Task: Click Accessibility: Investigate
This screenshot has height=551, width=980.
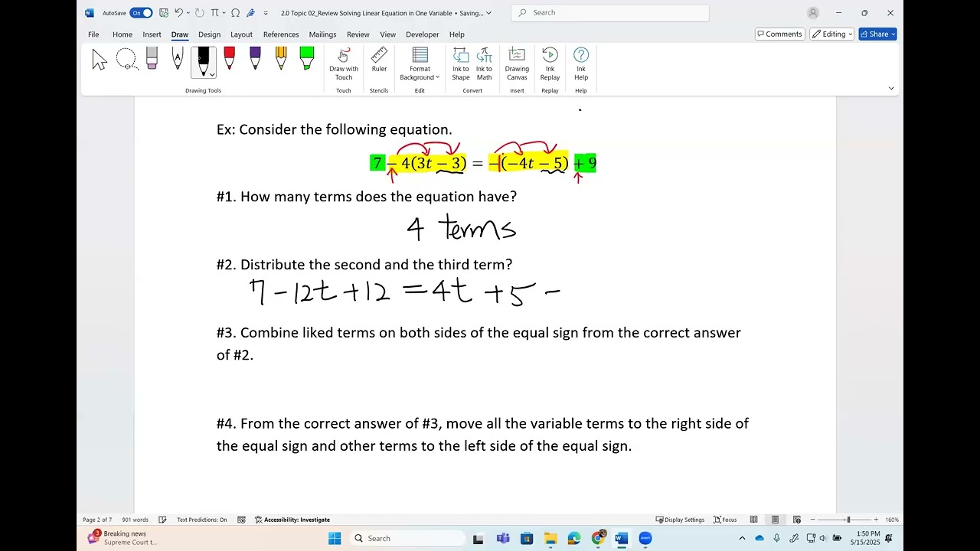Action: coord(292,520)
